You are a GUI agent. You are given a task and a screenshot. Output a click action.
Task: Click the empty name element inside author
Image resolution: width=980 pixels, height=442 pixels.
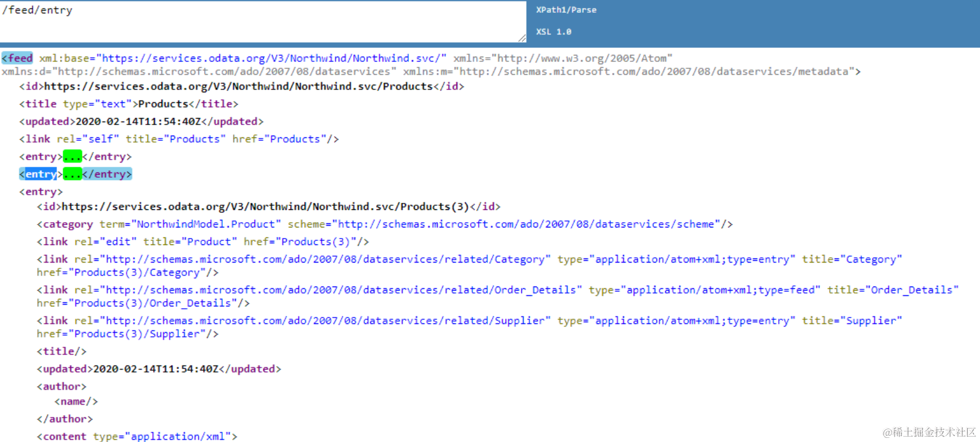[76, 402]
